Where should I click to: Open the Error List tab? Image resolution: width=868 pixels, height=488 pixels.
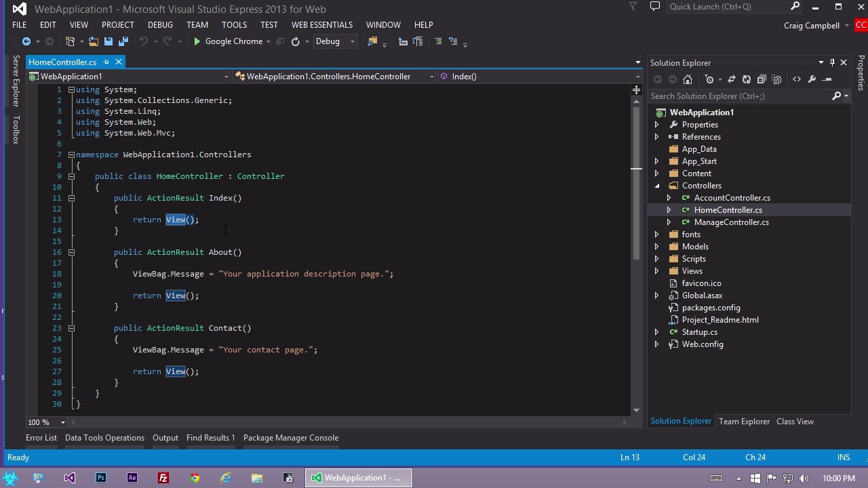41,438
